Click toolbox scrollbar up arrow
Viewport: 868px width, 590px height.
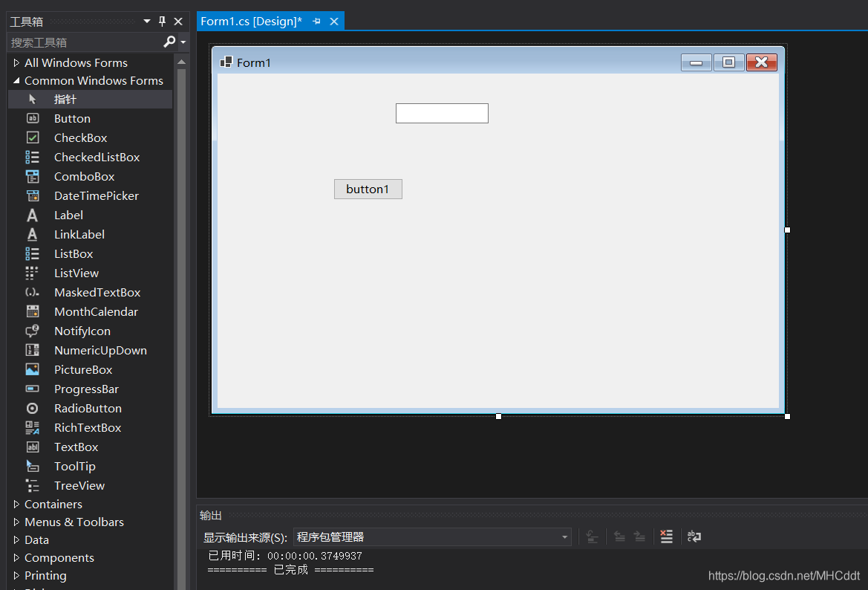tap(181, 62)
